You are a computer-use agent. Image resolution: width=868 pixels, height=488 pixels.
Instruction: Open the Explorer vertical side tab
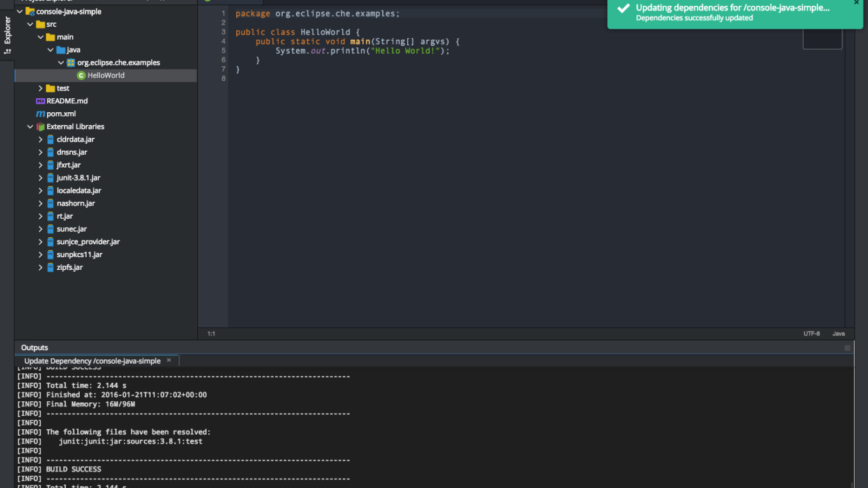8,35
